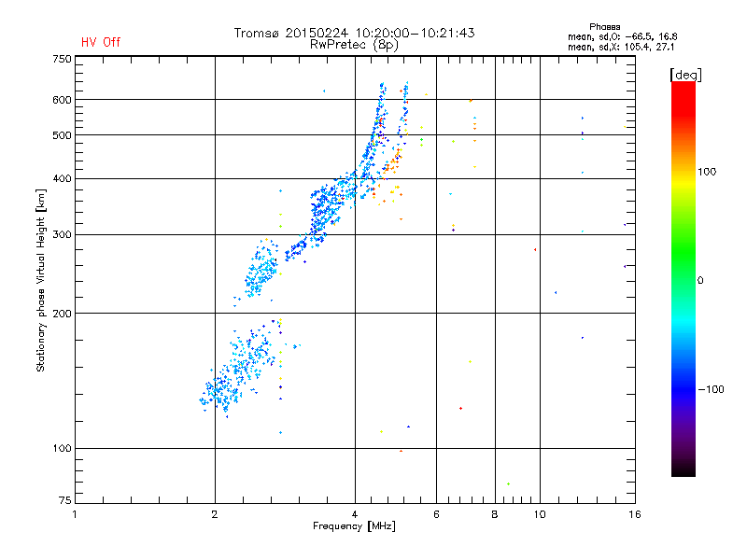The height and width of the screenshot is (560, 747).
Task: Click the 'Frequency [MHz]' axis label
Action: point(354,526)
